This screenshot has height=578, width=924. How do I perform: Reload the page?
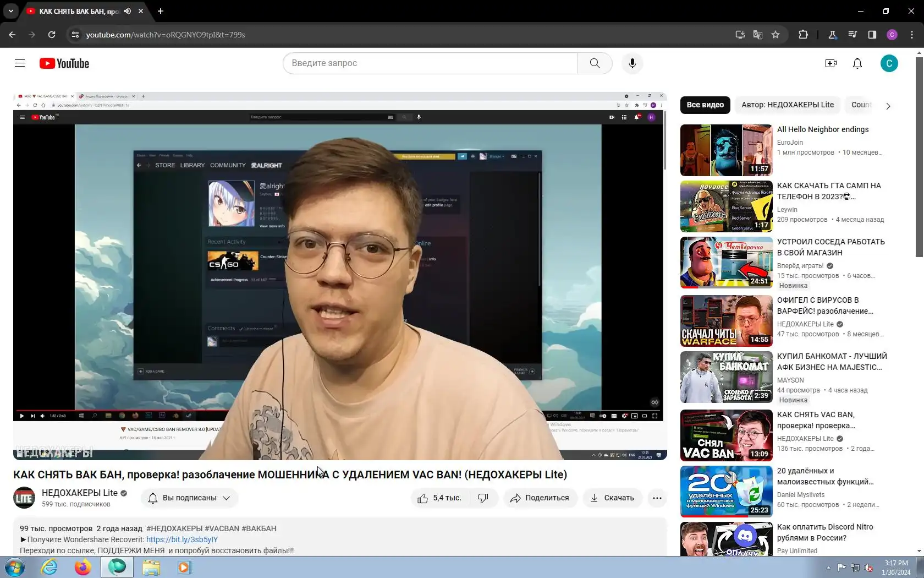(52, 35)
